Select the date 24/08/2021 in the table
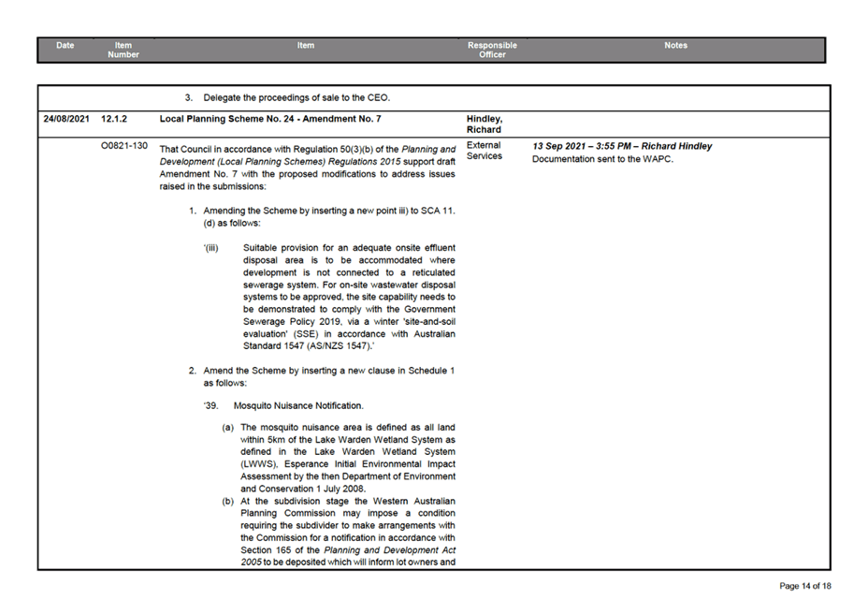868x614 pixels. 65,118
